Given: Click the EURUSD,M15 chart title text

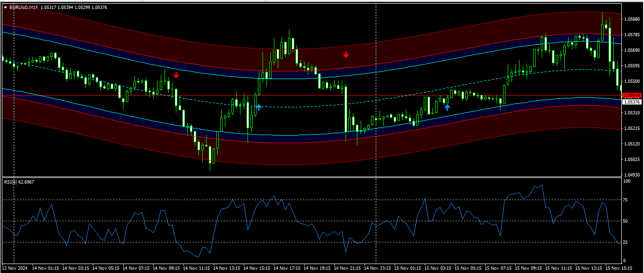Looking at the screenshot, I should tap(25, 8).
